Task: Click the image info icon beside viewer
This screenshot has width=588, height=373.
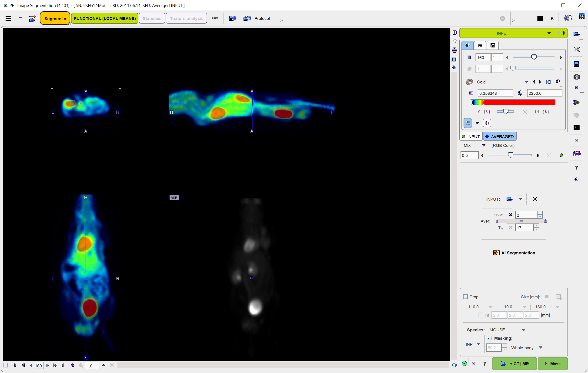Action: 454,33
